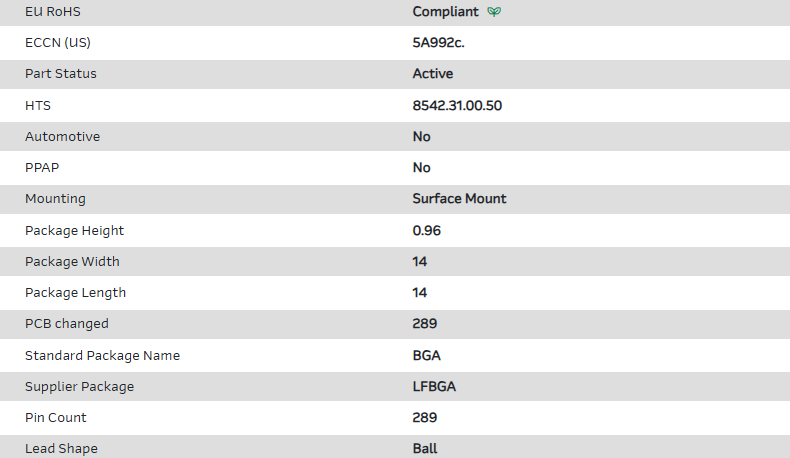790x458 pixels.
Task: Click the HTS code 8542.31.00.50
Action: [457, 105]
